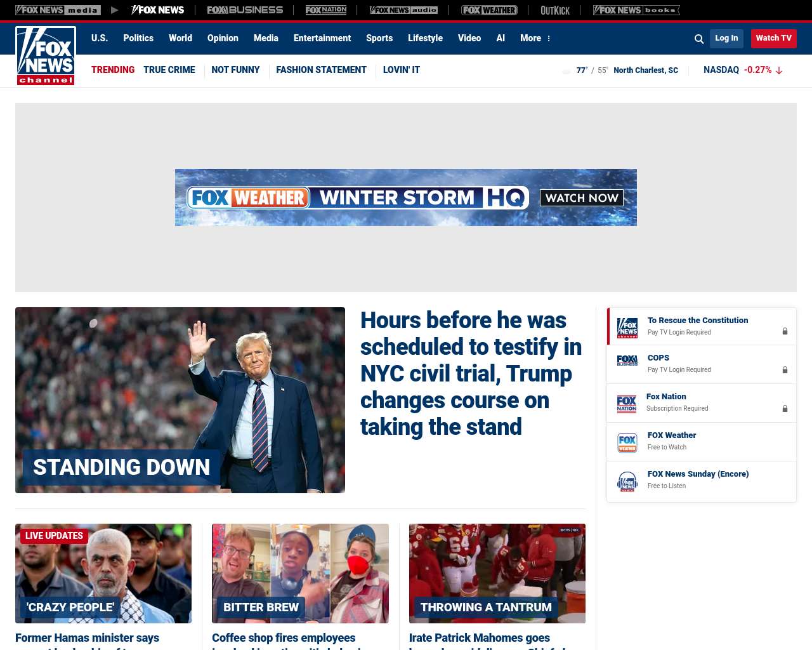This screenshot has height=650, width=812.
Task: Open the TRUE CRIME trending link
Action: (x=169, y=70)
